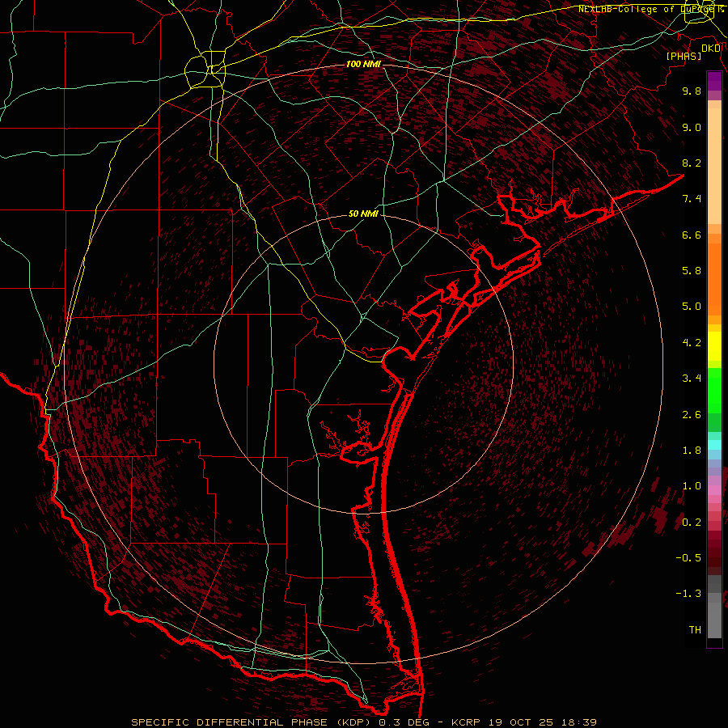Click the 4.2 scale value

[692, 343]
